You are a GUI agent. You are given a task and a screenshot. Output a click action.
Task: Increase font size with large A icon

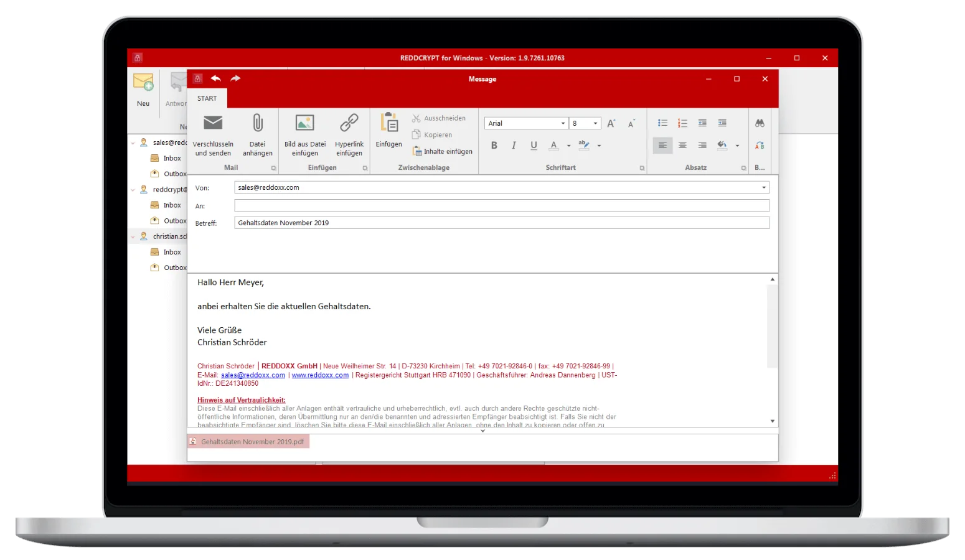click(x=611, y=123)
